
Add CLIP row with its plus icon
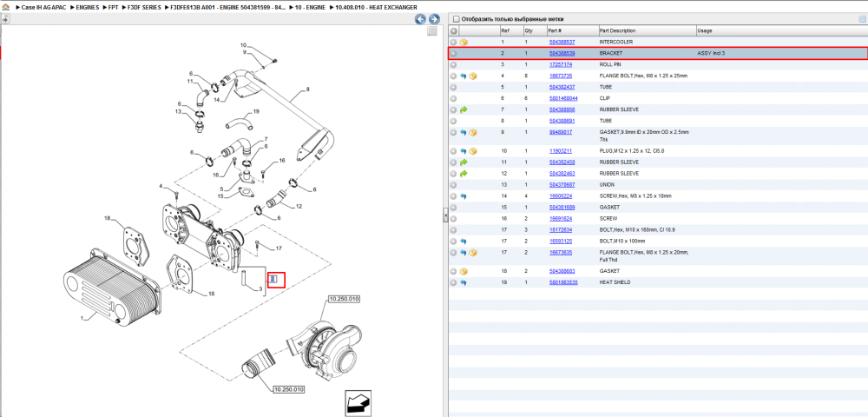pyautogui.click(x=453, y=98)
